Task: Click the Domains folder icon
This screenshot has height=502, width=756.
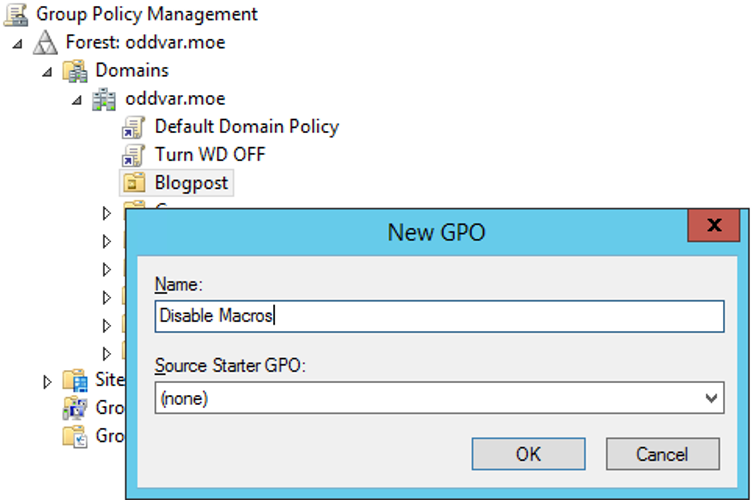Action: tap(75, 71)
